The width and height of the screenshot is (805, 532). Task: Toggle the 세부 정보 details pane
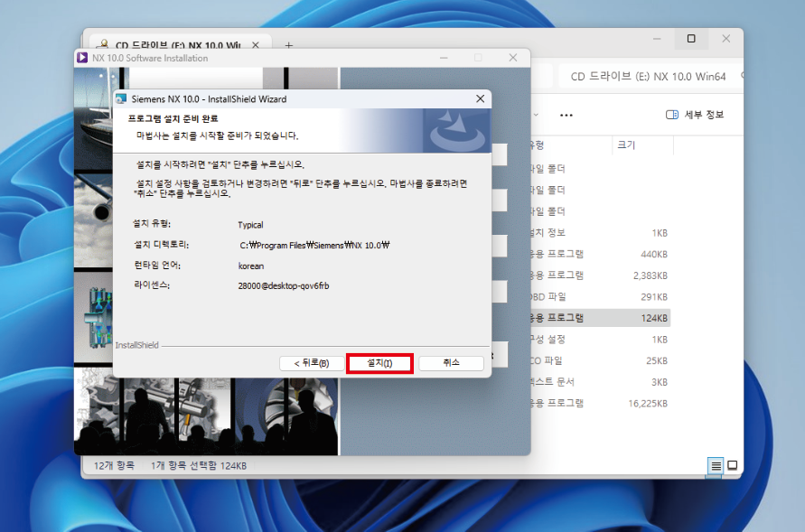(695, 115)
